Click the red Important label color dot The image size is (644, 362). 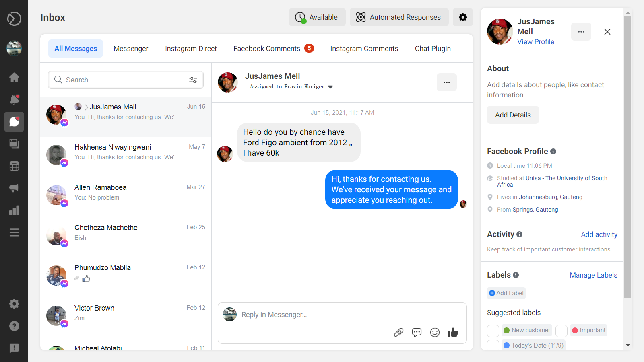575,331
